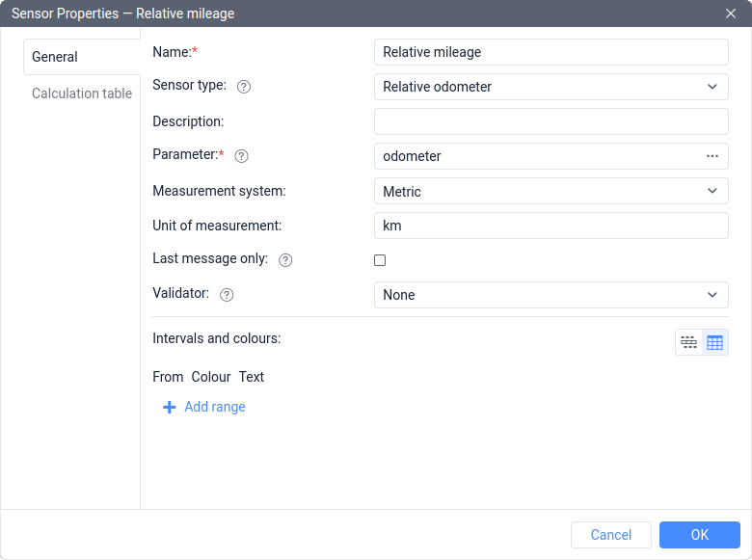Switch to the Calculation table tab
The height and width of the screenshot is (560, 752).
[82, 93]
